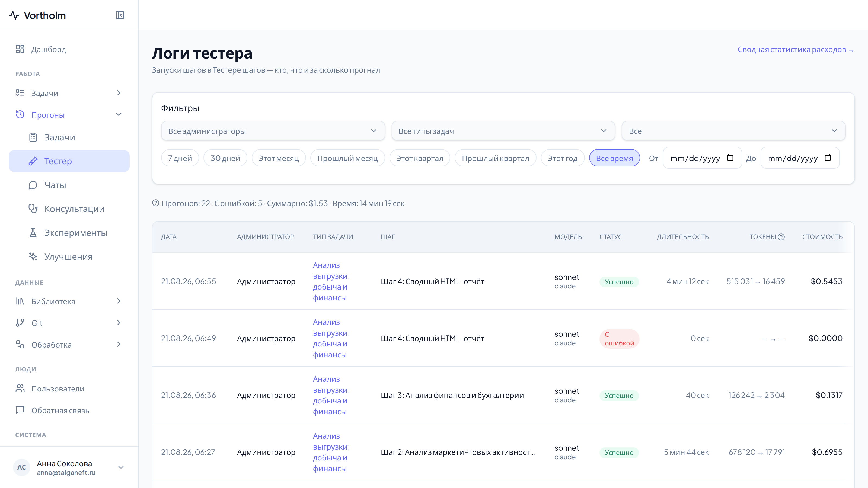Viewport: 868px width, 488px height.
Task: Expand the Обработка section chevron
Action: coord(119,345)
